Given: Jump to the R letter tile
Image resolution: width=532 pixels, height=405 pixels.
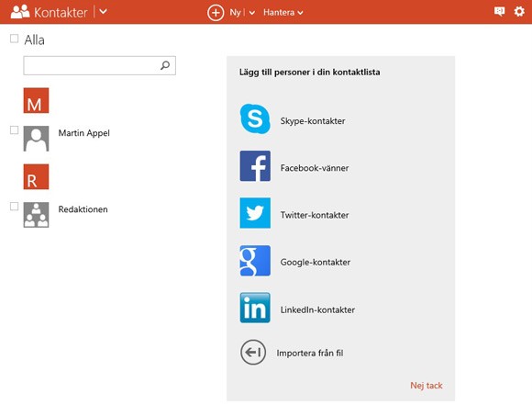Looking at the screenshot, I should tap(36, 176).
